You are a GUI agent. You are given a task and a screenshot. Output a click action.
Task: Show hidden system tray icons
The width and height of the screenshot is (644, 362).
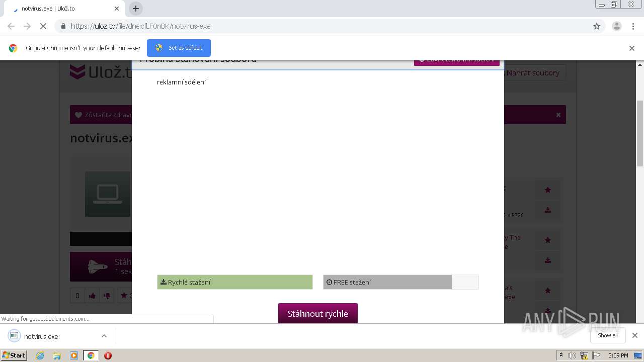click(x=561, y=355)
